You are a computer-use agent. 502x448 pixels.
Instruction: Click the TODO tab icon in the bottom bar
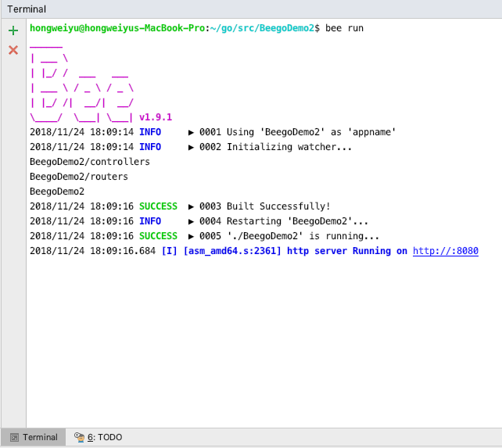(78, 438)
